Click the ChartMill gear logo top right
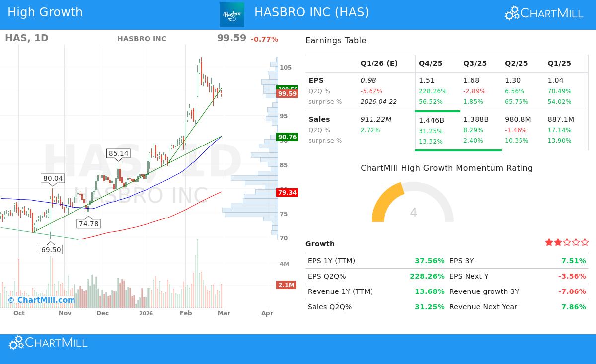 coord(511,13)
